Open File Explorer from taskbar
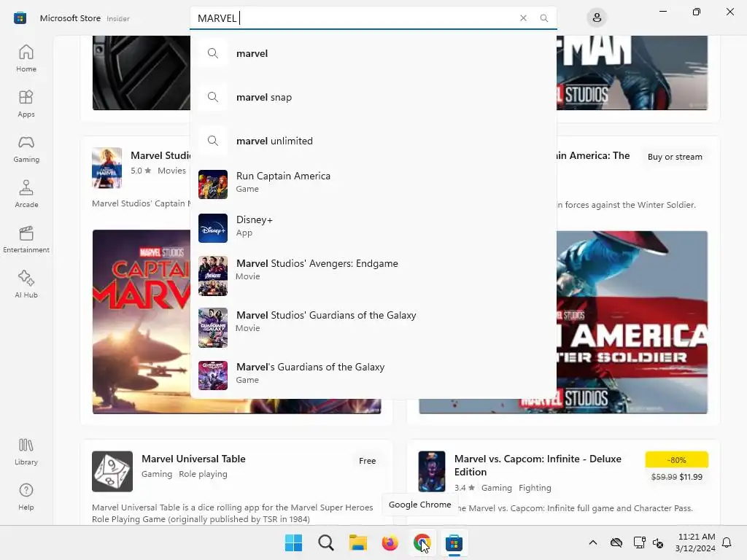 357,542
